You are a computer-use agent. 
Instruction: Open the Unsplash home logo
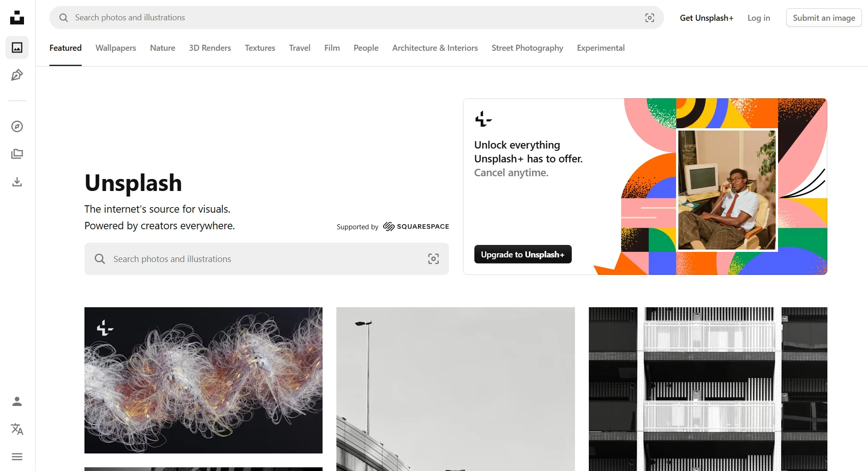[17, 18]
